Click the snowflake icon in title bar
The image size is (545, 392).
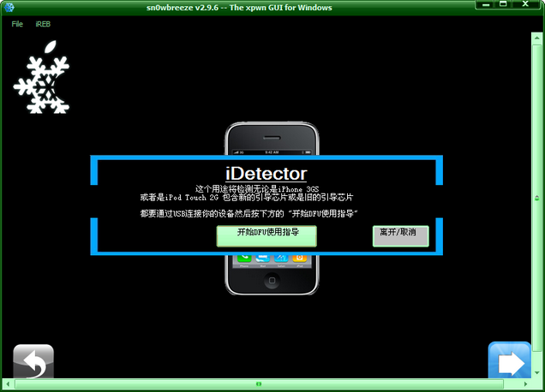coord(9,7)
